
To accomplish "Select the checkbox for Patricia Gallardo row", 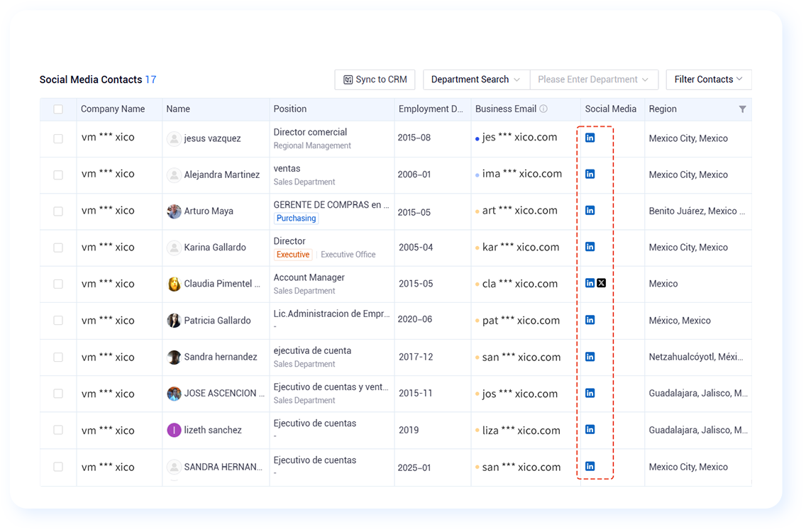I will [x=58, y=321].
